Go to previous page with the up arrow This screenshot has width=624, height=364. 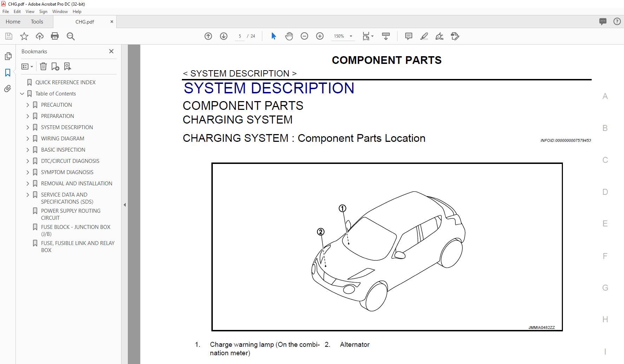coord(208,36)
